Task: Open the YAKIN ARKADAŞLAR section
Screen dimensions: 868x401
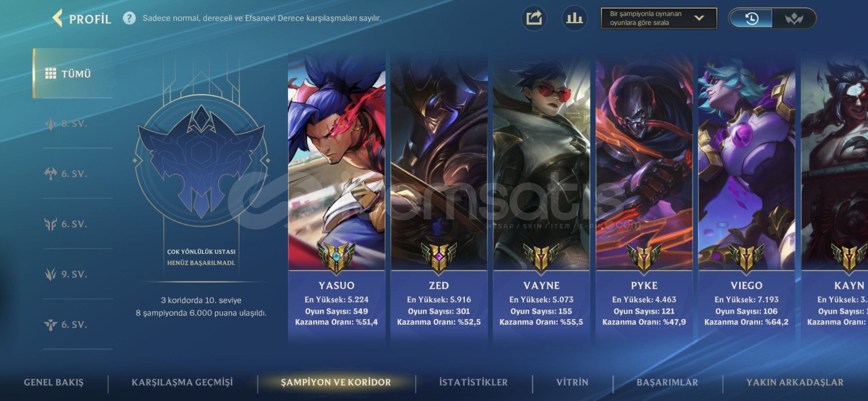Action: pyautogui.click(x=795, y=382)
